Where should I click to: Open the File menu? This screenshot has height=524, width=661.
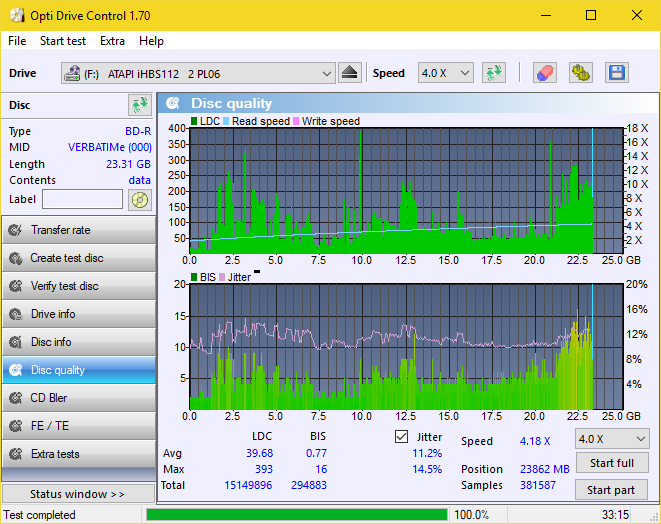click(x=17, y=41)
